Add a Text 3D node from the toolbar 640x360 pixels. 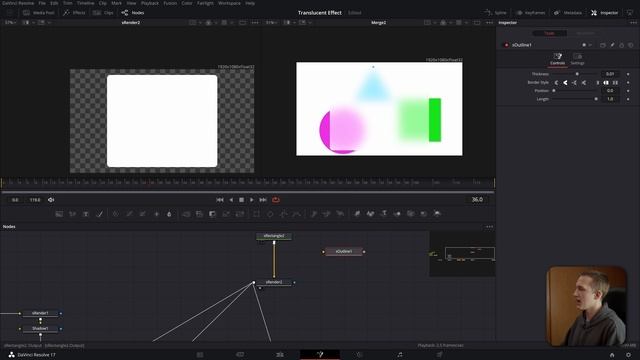[x=384, y=214]
